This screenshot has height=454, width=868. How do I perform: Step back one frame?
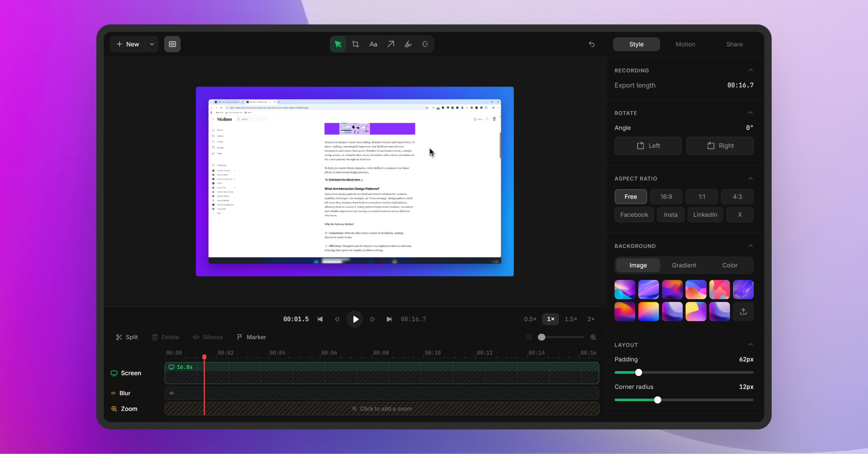[337, 319]
